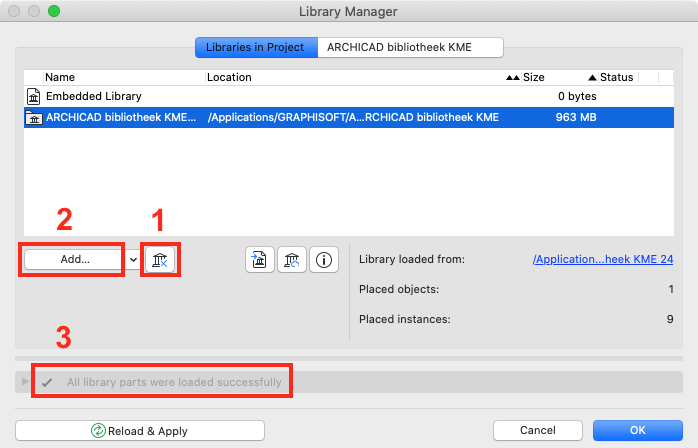
Task: Confirm with the OK button
Action: [x=637, y=430]
